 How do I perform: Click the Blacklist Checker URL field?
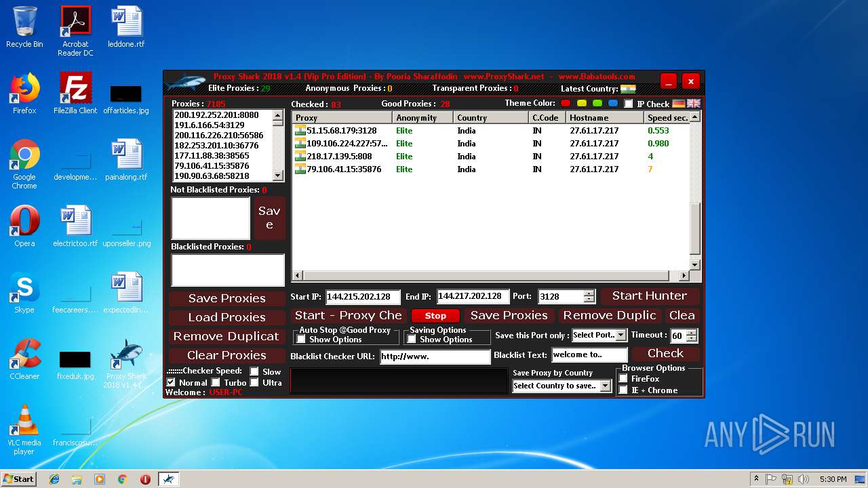[x=435, y=356]
